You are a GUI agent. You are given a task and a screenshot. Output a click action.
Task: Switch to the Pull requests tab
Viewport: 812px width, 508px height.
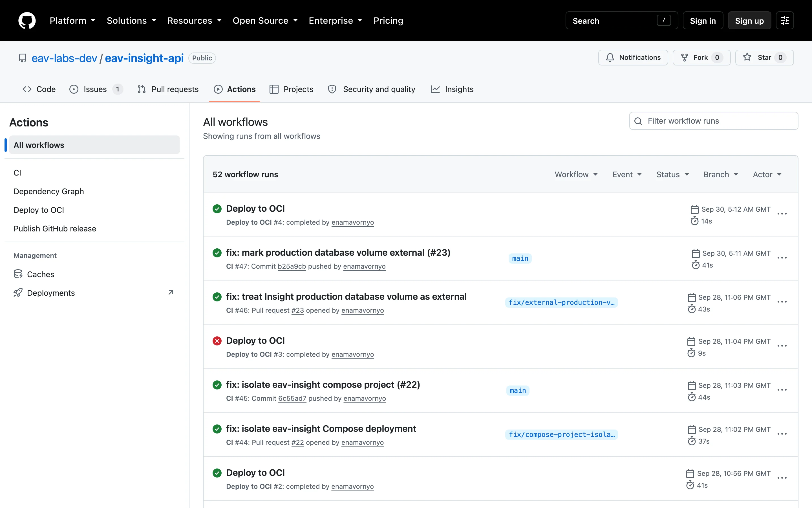coord(168,89)
